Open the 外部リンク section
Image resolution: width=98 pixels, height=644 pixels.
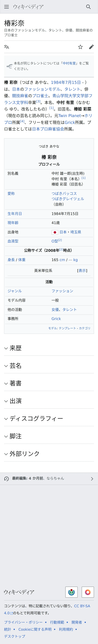click(24, 454)
